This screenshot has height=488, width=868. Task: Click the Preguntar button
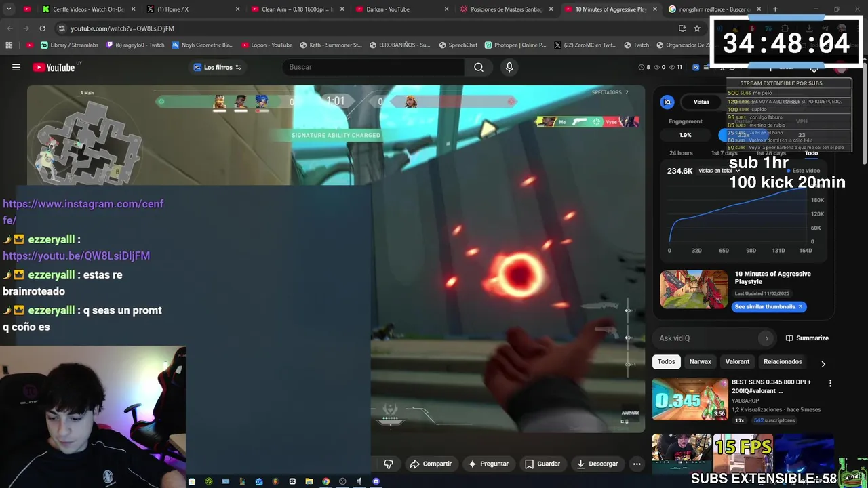(x=488, y=464)
